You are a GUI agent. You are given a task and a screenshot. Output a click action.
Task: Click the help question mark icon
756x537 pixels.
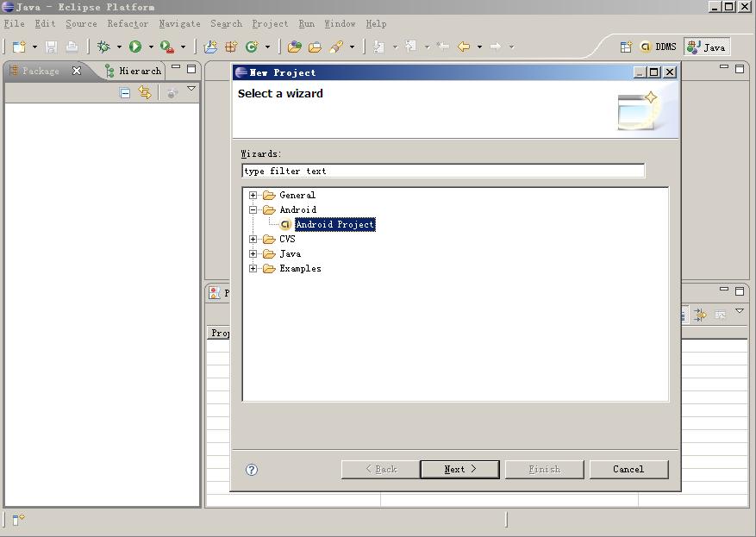coord(252,470)
